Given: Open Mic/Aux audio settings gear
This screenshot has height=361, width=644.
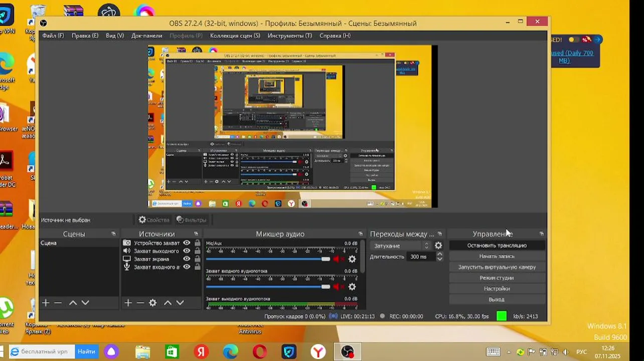Looking at the screenshot, I should click(352, 259).
